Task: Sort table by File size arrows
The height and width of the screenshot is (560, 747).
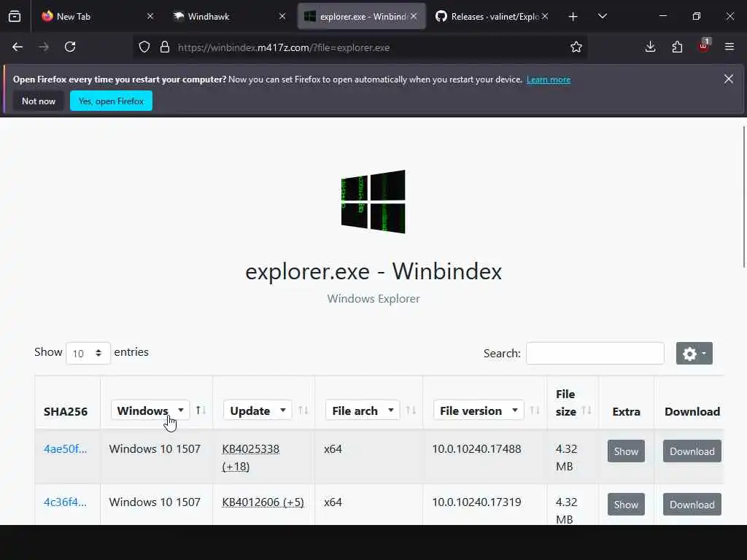Action: 587,411
